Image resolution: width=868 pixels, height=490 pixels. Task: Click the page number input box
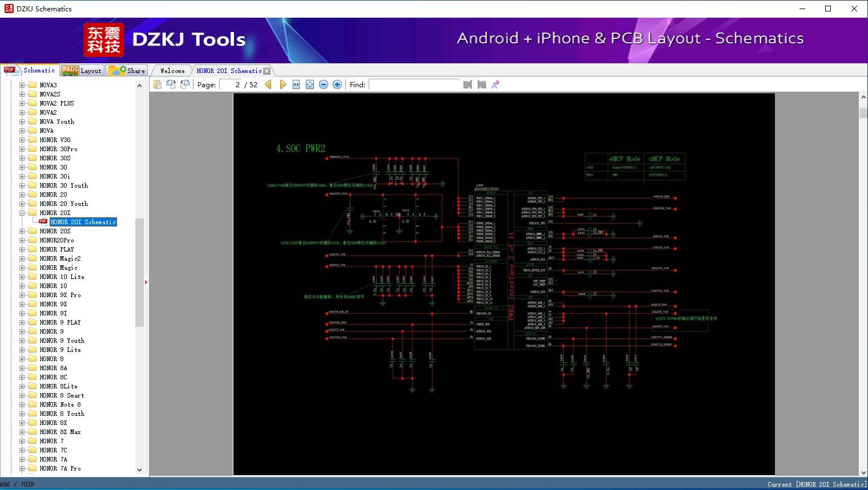231,84
